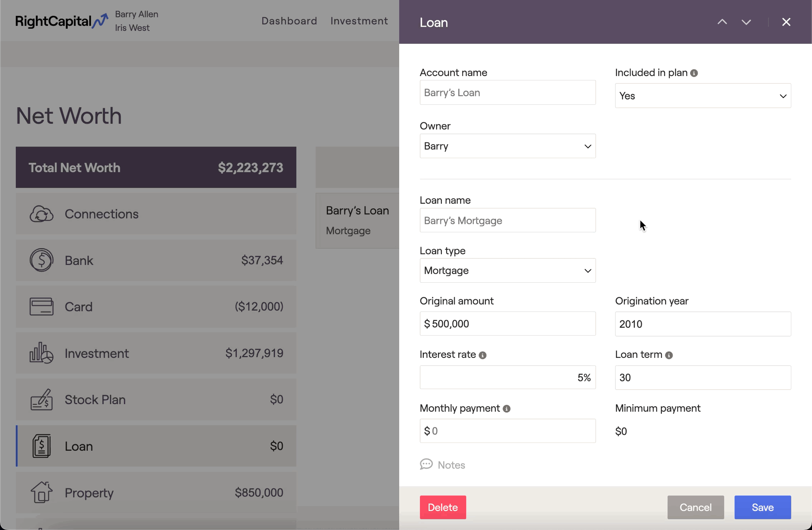The image size is (812, 530).
Task: Click the Stock Plan icon
Action: [41, 399]
